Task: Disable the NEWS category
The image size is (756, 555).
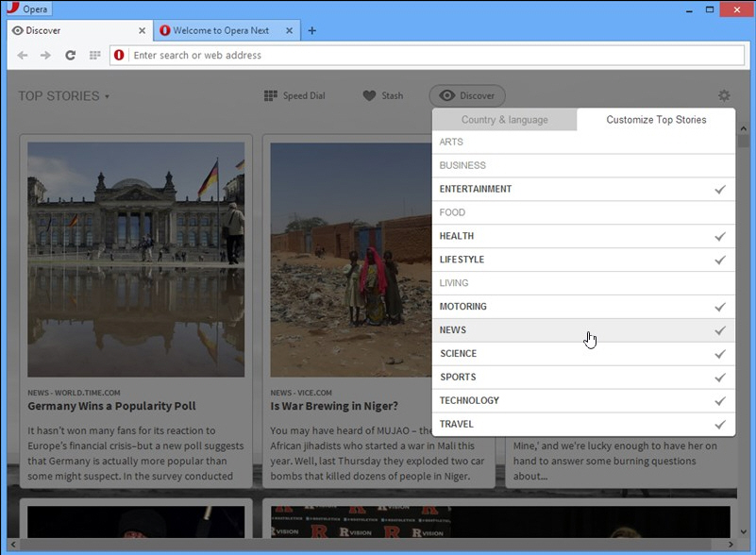Action: point(582,330)
